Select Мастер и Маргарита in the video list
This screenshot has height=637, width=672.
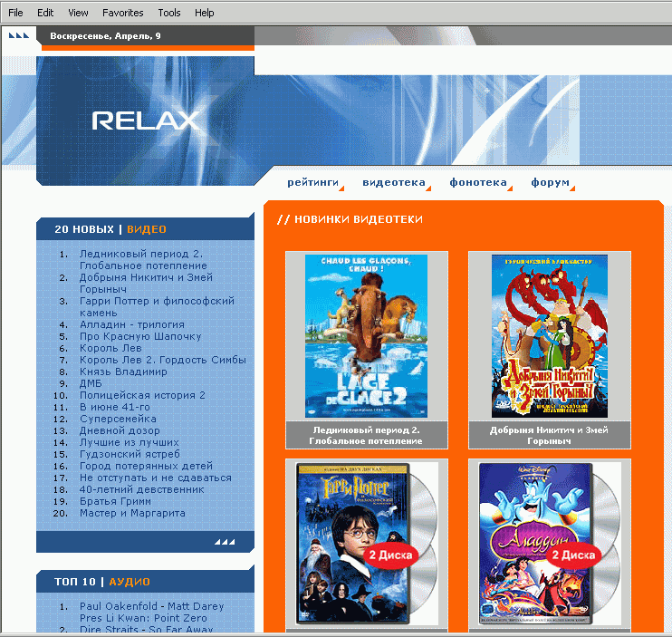coord(132,513)
